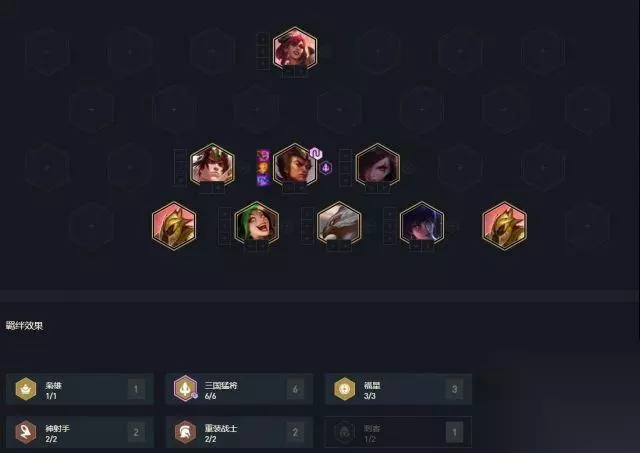Click the purple hexagon loop badge above center champion
Screen dimensions: 640x453
[316, 153]
